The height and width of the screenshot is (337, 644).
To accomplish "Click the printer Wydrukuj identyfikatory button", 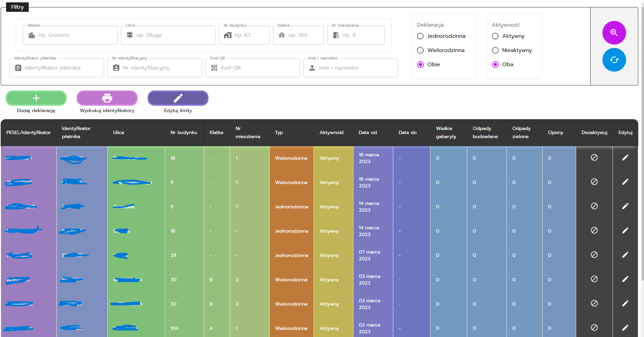I will [x=107, y=98].
